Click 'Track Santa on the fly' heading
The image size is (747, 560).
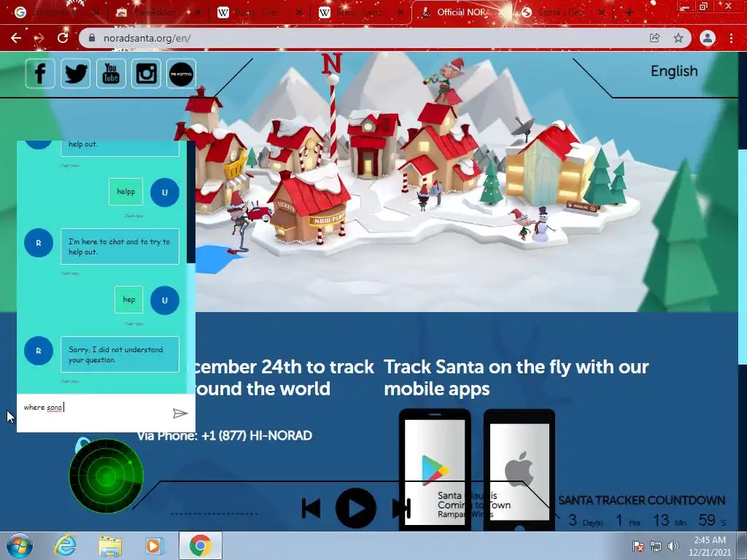coord(516,377)
